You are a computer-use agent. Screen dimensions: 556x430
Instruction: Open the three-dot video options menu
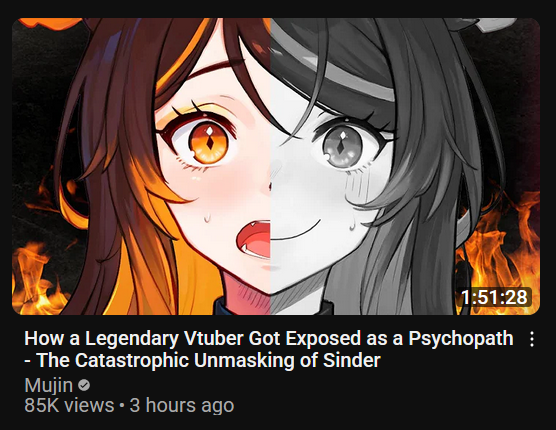tap(532, 339)
